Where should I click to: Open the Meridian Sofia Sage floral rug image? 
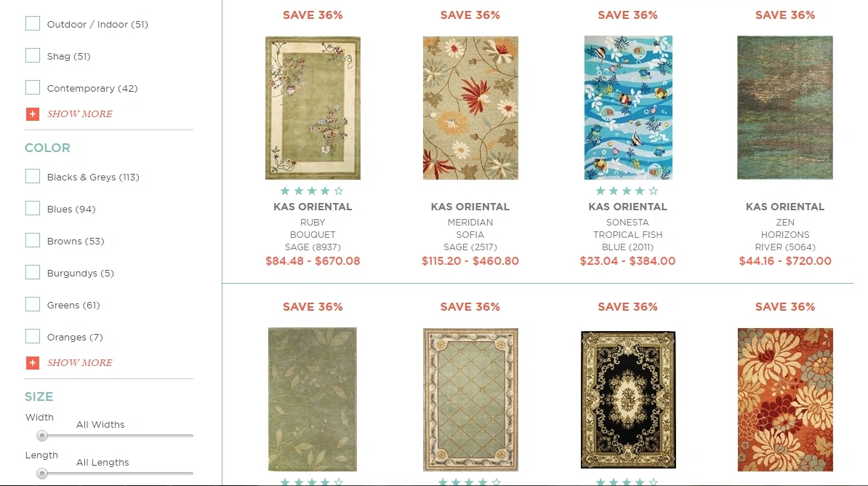pos(470,108)
